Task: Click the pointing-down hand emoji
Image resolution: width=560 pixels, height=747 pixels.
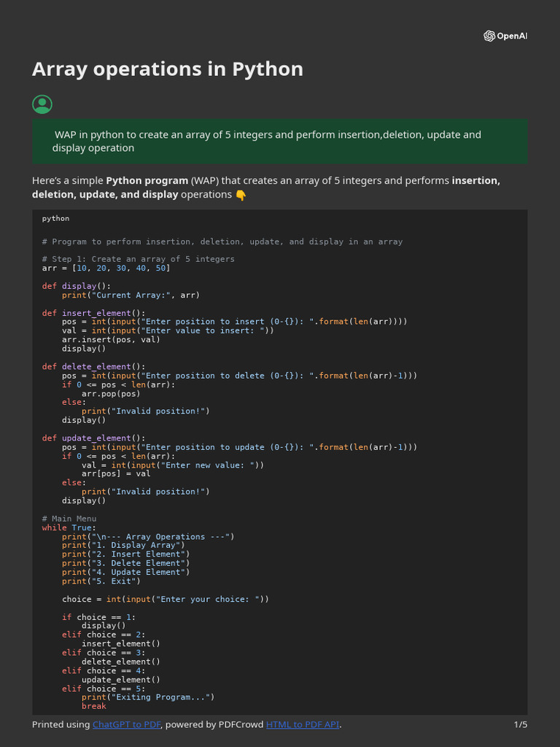Action: 240,195
